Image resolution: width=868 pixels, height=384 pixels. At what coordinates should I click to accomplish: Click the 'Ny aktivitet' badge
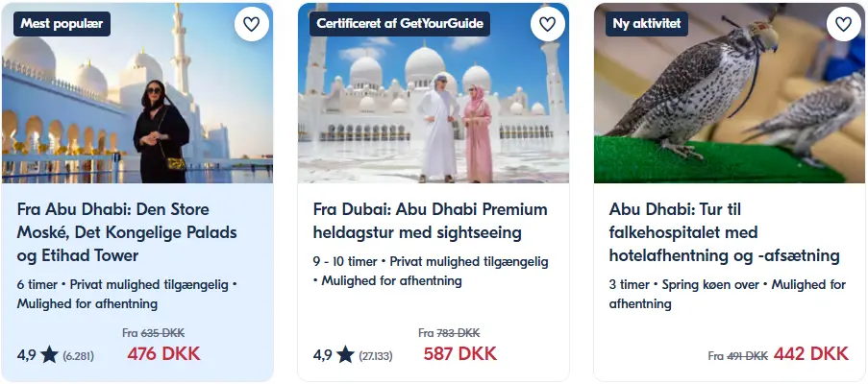pyautogui.click(x=647, y=24)
